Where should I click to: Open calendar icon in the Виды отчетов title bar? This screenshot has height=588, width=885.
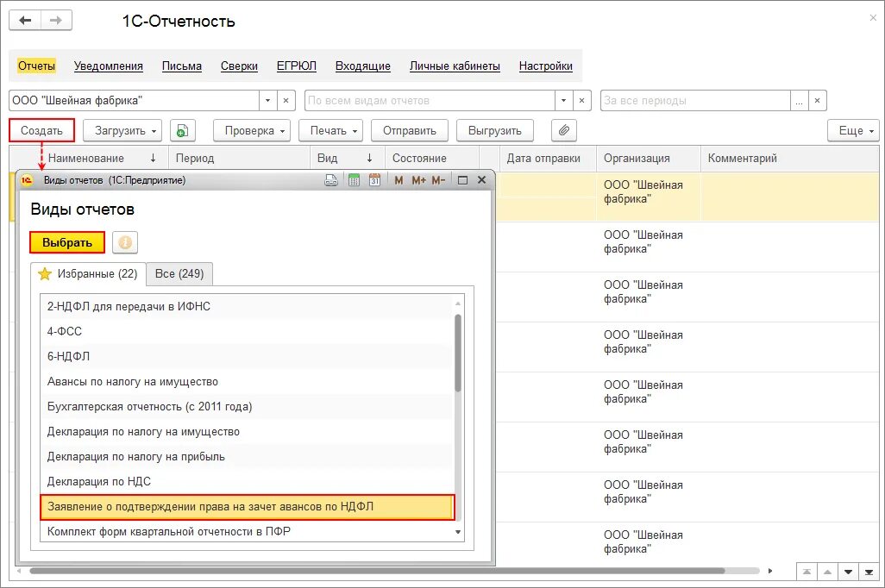pos(374,180)
